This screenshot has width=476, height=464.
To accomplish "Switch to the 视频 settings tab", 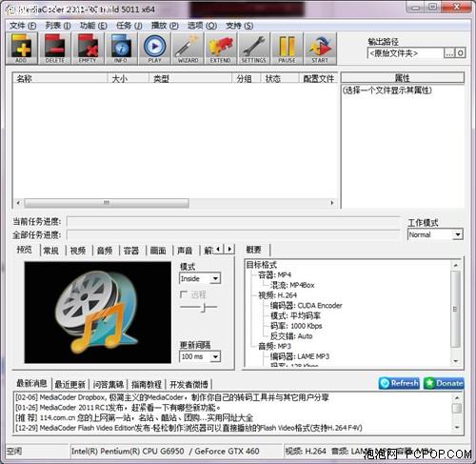I will [x=78, y=251].
